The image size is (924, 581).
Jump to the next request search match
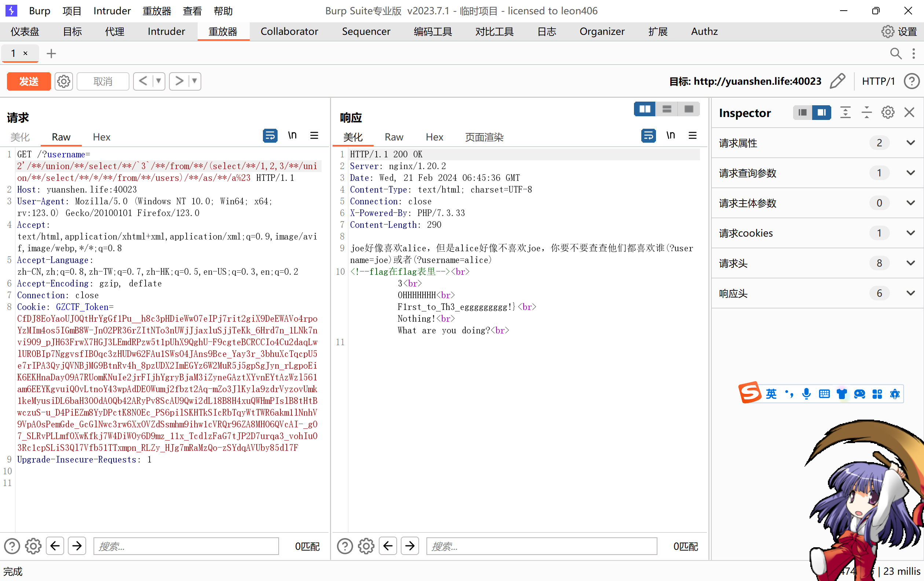click(x=77, y=546)
